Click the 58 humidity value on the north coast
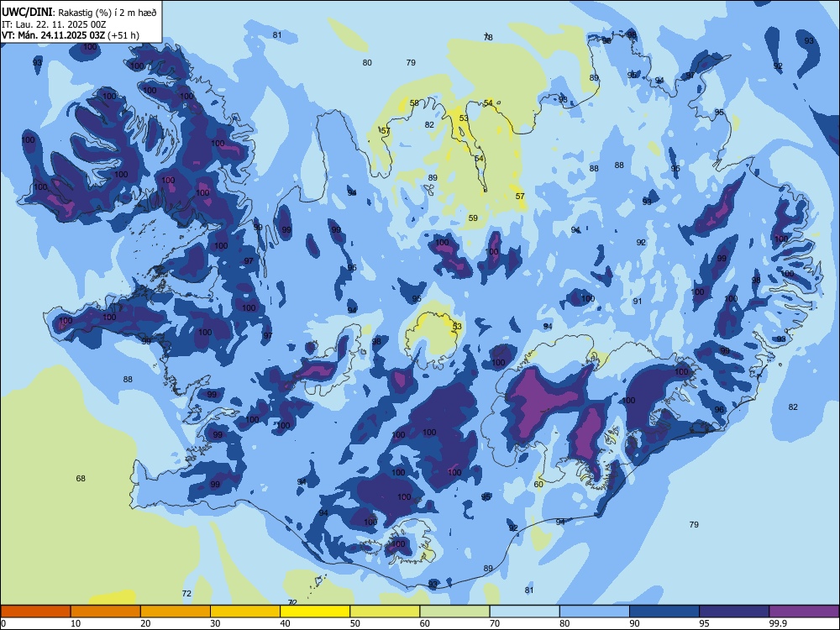 point(414,102)
